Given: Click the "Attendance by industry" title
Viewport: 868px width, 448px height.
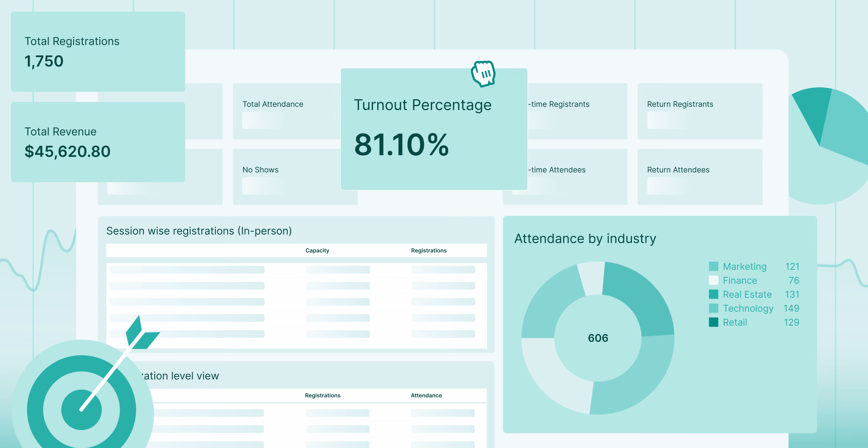Looking at the screenshot, I should pos(585,239).
